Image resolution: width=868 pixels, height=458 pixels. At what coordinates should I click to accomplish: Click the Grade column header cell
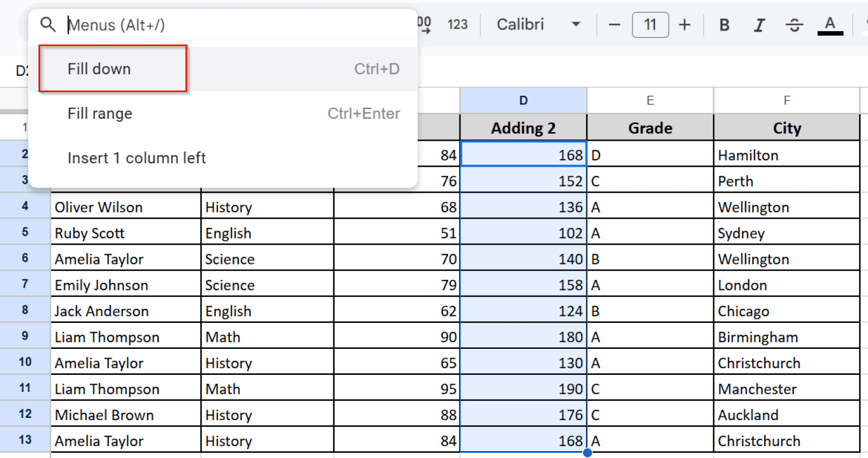point(650,127)
